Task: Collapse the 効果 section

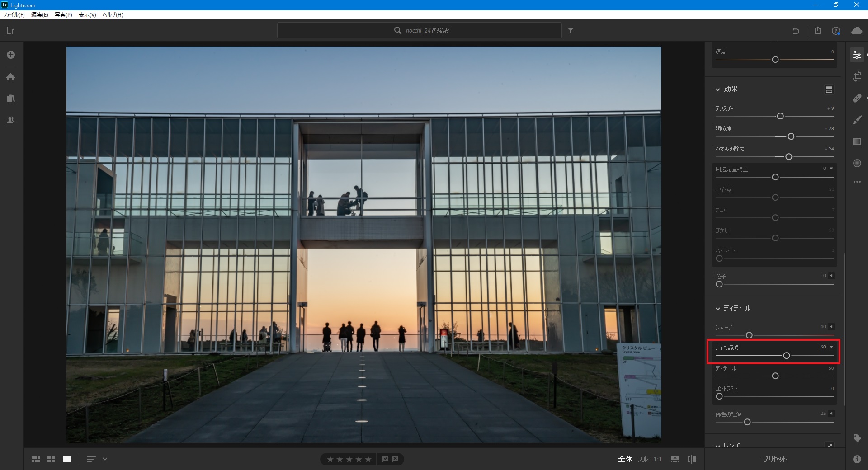Action: coord(717,89)
